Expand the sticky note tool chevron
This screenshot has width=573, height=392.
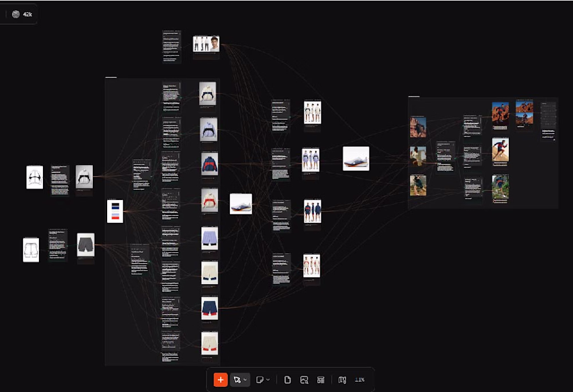tap(268, 380)
